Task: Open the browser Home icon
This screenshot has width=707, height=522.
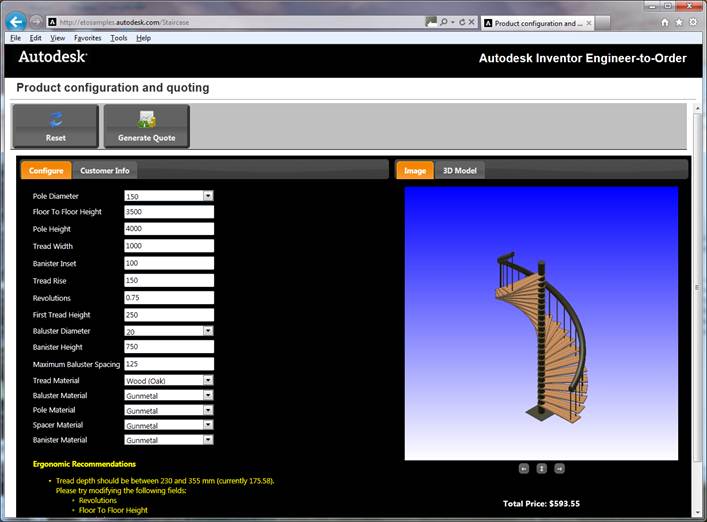Action: coord(665,22)
